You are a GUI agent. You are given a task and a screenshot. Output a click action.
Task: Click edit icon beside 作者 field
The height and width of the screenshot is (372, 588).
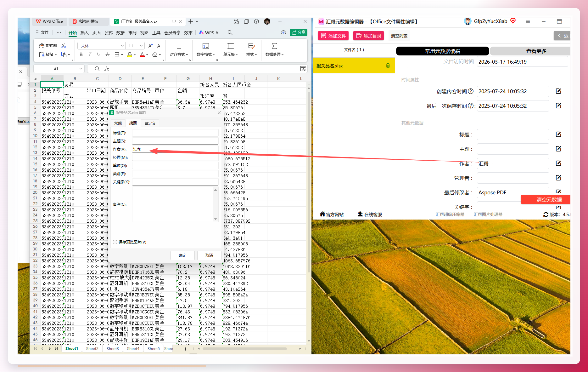[x=558, y=163]
